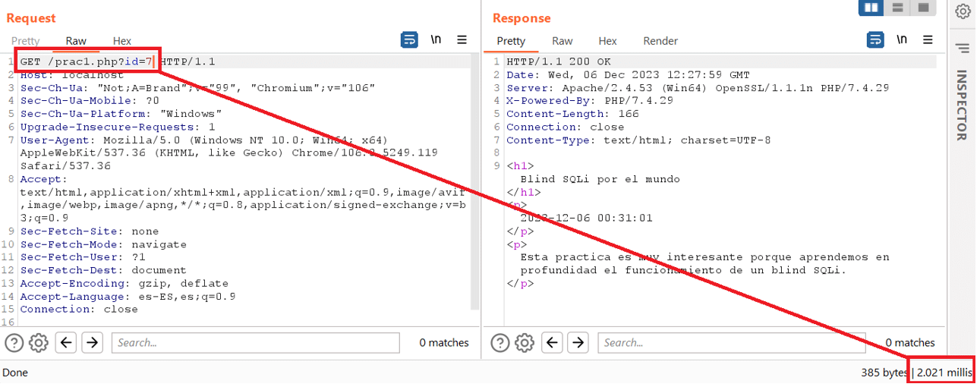This screenshot has width=980, height=387.
Task: Click the 'Sec-Ch-Ua-Mobile: ?0' header
Action: 90,101
